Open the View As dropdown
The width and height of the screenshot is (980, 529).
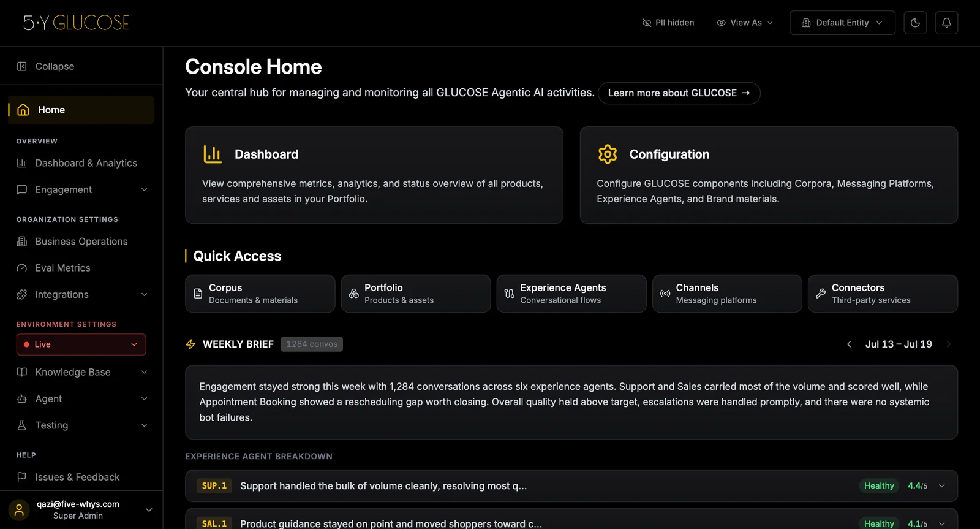[x=745, y=23]
